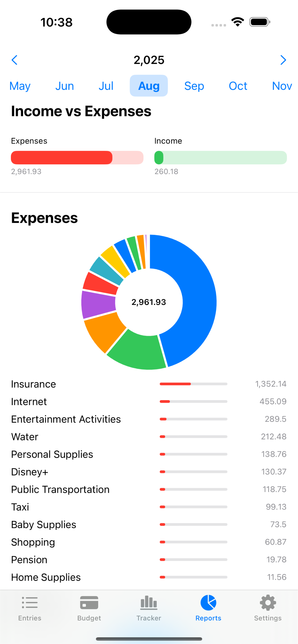298x644 pixels.
Task: Open the Settings gear icon
Action: coord(268,603)
